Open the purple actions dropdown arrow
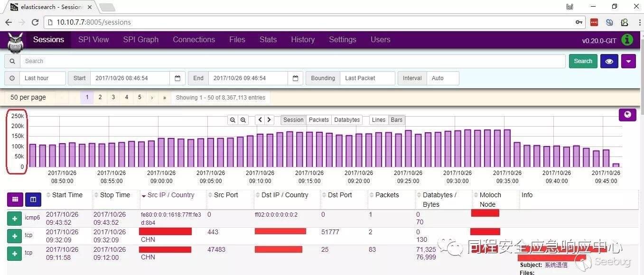The image size is (644, 275). pos(628,61)
